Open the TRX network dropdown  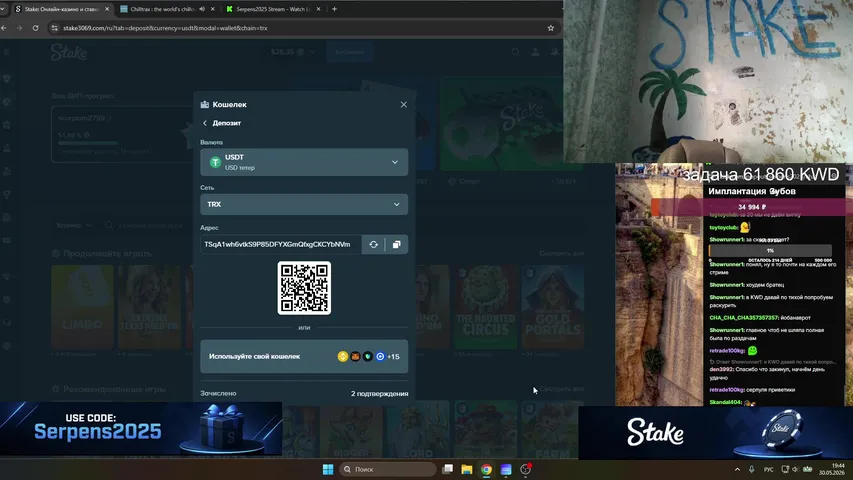tap(304, 204)
